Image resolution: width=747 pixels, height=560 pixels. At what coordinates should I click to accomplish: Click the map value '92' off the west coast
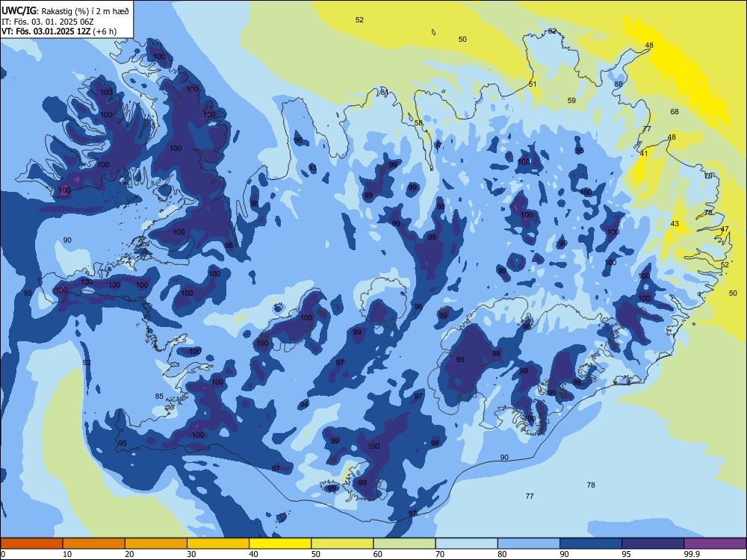[x=87, y=362]
